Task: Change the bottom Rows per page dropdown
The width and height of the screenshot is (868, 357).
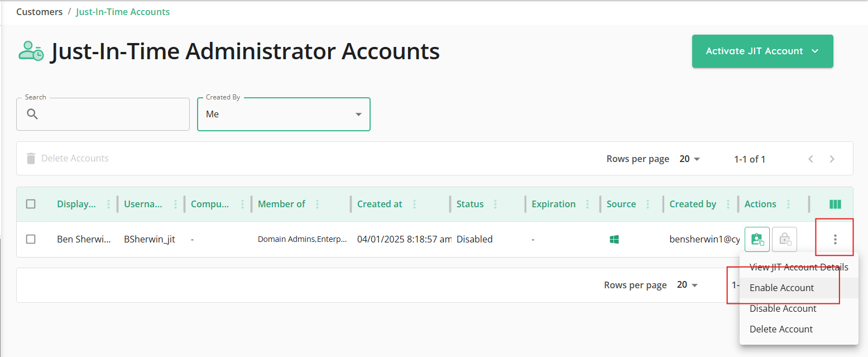Action: pyautogui.click(x=687, y=285)
